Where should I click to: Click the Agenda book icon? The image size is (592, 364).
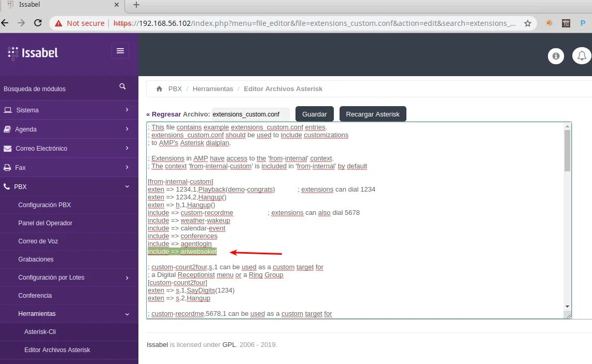point(7,129)
